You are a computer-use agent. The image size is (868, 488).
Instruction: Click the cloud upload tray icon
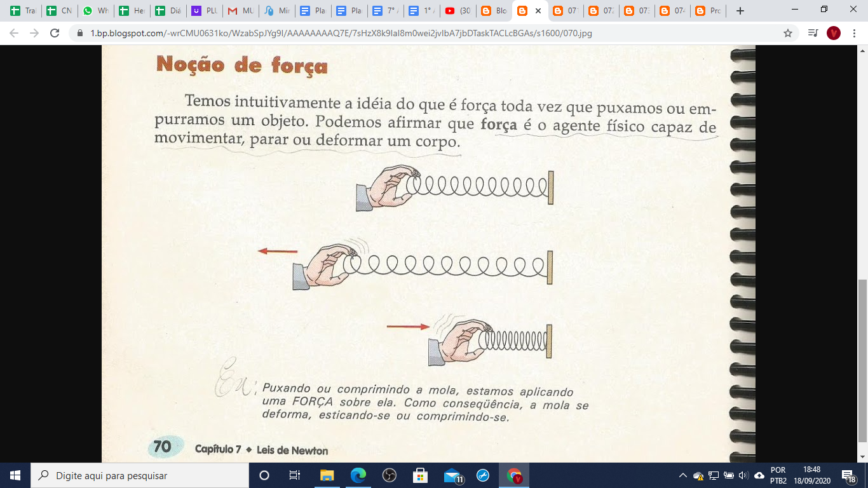pyautogui.click(x=759, y=475)
